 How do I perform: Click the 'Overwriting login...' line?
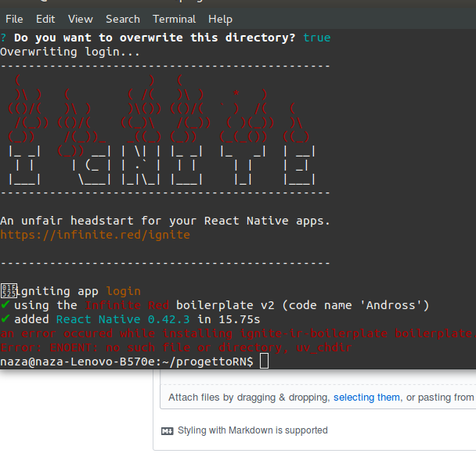tap(70, 52)
